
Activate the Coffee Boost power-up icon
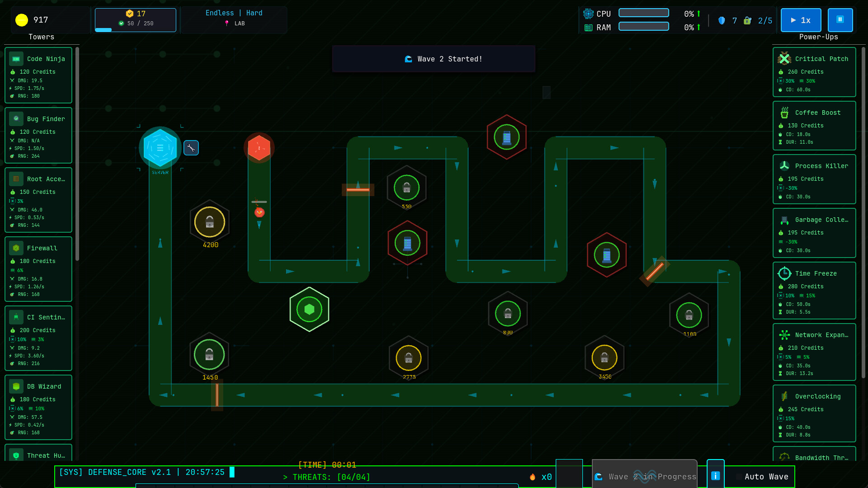point(784,112)
